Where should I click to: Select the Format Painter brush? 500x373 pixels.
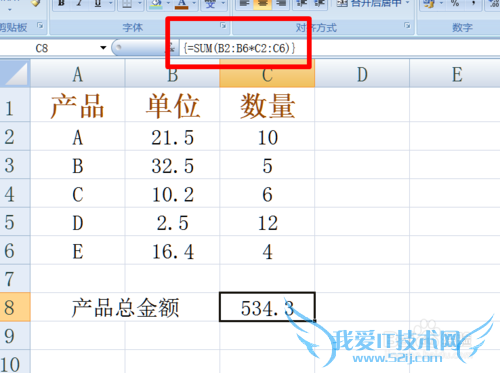coord(35,3)
